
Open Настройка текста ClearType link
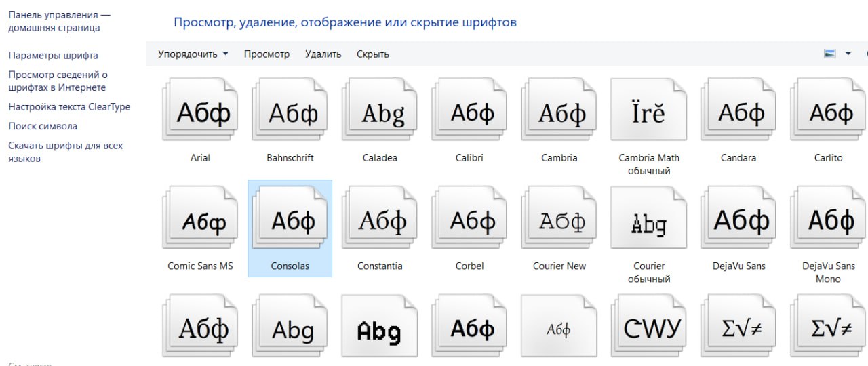coord(69,107)
